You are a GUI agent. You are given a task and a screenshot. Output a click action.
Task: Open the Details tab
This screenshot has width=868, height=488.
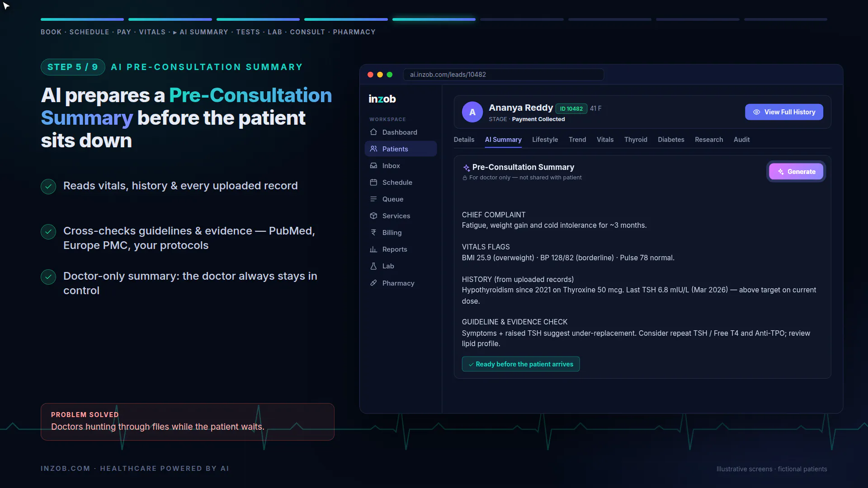click(464, 140)
